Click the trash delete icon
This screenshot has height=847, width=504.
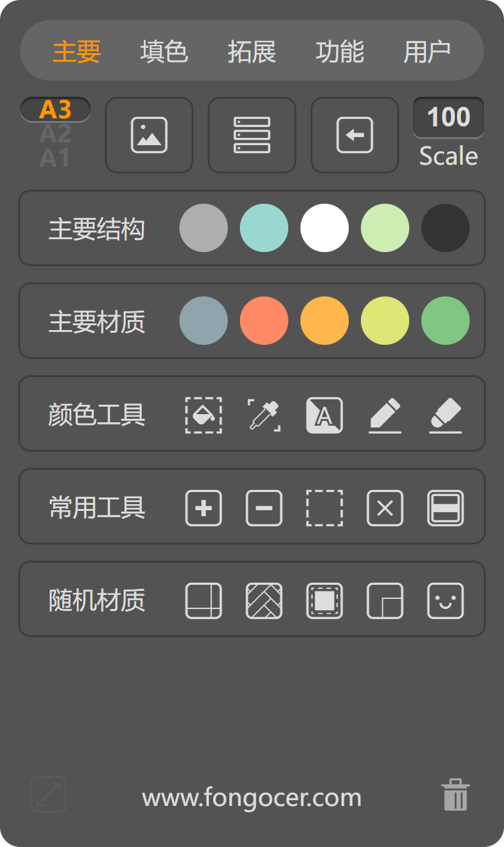456,795
